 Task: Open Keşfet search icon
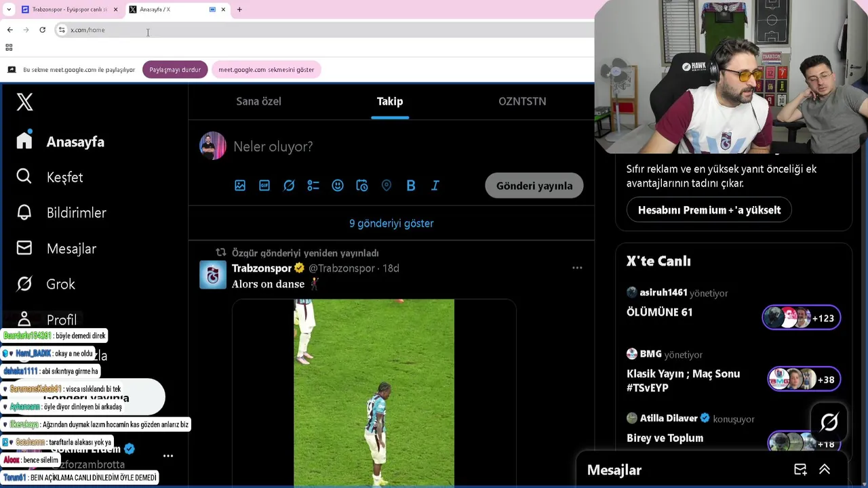(x=24, y=177)
